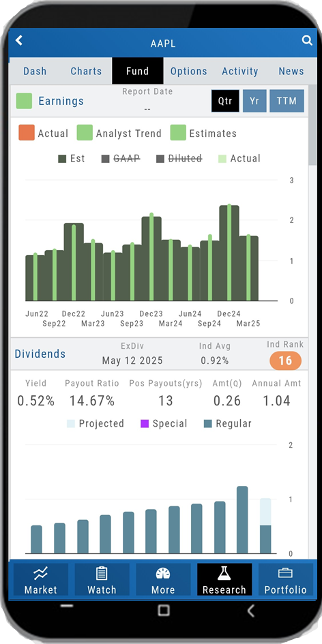Tap Android home square button
The height and width of the screenshot is (644, 322).
coord(164,610)
